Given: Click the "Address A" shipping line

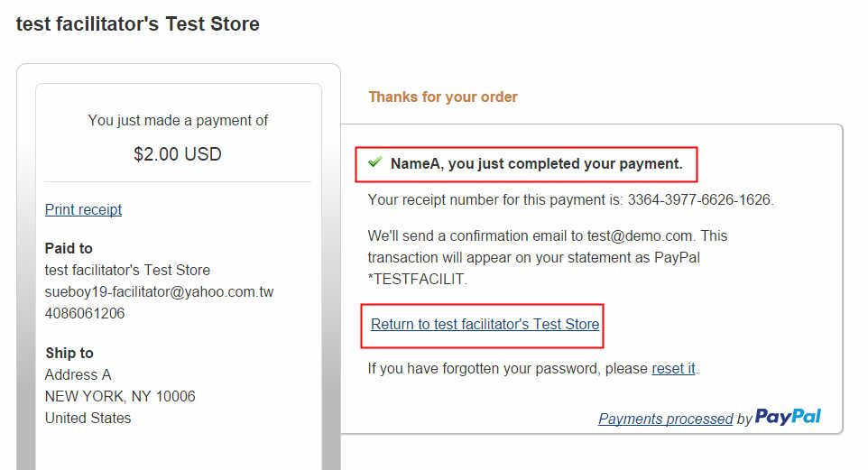Looking at the screenshot, I should pyautogui.click(x=78, y=374).
